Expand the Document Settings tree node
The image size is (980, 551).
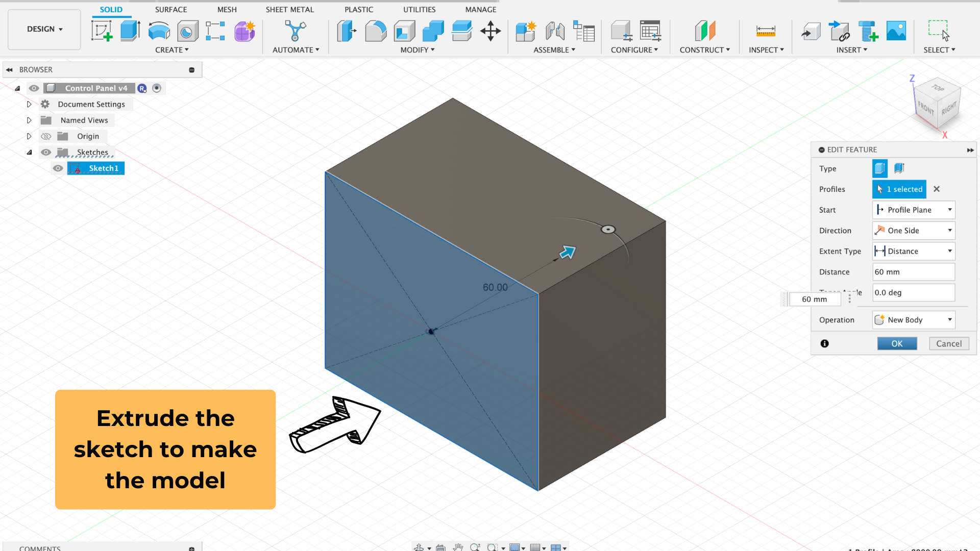29,104
